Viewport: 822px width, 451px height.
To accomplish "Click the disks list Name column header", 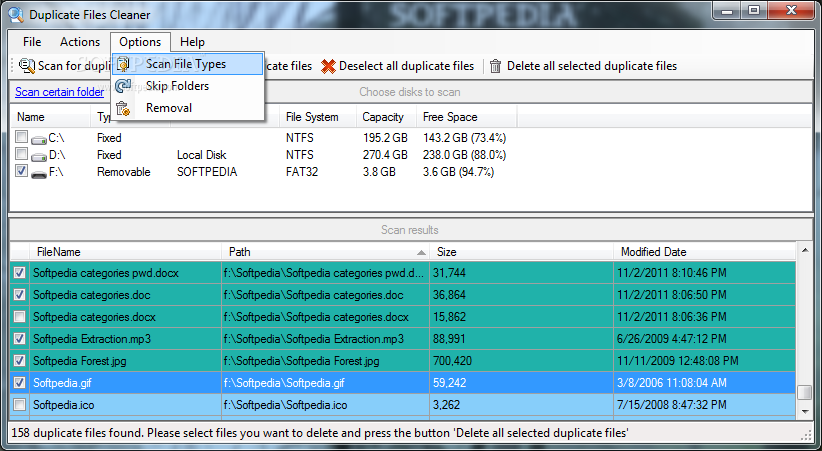I will 50,117.
